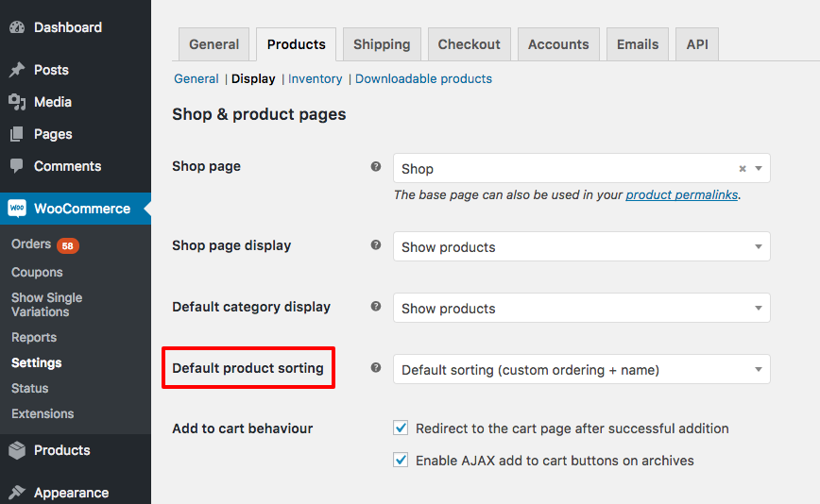820x504 pixels.
Task: Uncheck Redirect to the cart page option
Action: tap(401, 428)
